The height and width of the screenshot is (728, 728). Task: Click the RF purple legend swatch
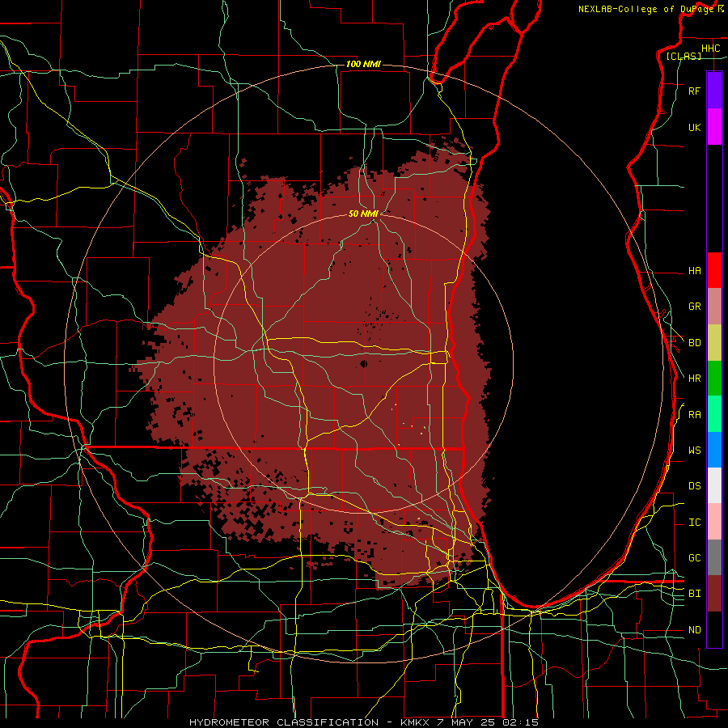pyautogui.click(x=714, y=90)
